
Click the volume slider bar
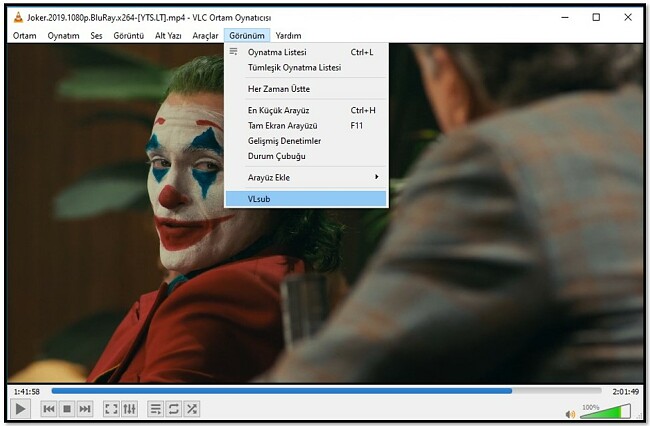point(605,411)
